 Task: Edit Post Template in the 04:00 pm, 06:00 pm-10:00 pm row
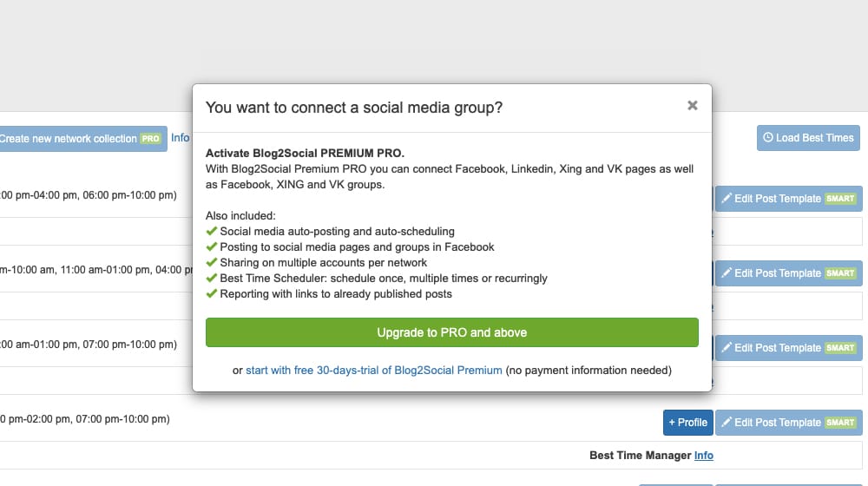788,198
